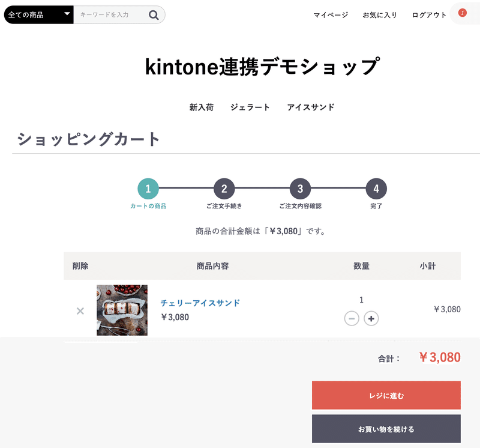The image size is (480, 448).
Task: Click the 合計： label
Action: pos(389,359)
